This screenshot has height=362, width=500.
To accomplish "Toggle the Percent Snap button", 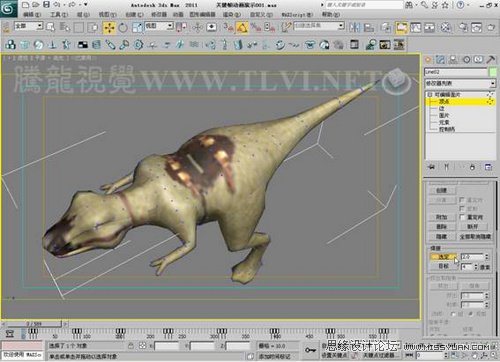I will [256, 27].
